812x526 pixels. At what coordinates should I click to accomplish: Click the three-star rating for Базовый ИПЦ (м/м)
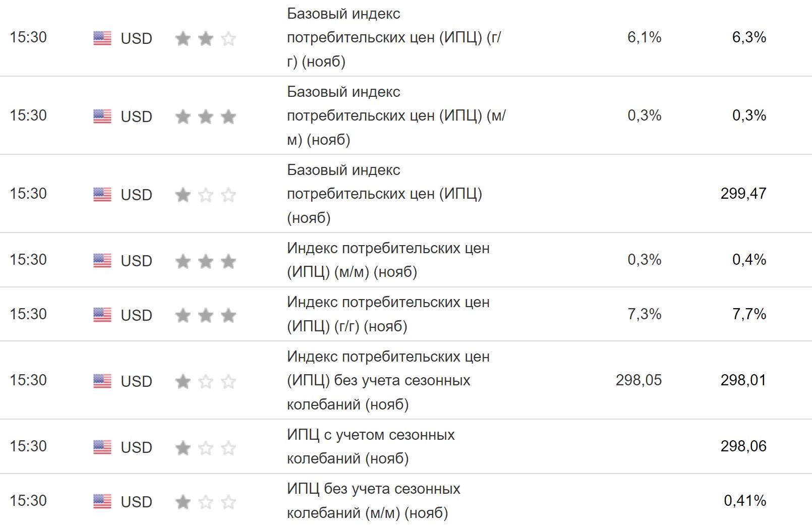[x=205, y=117]
